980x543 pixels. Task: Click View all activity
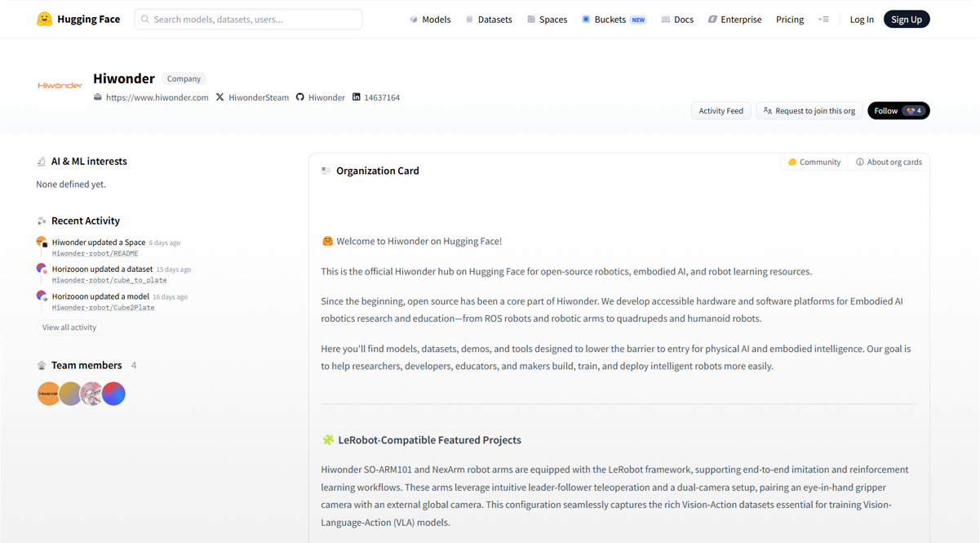click(69, 327)
